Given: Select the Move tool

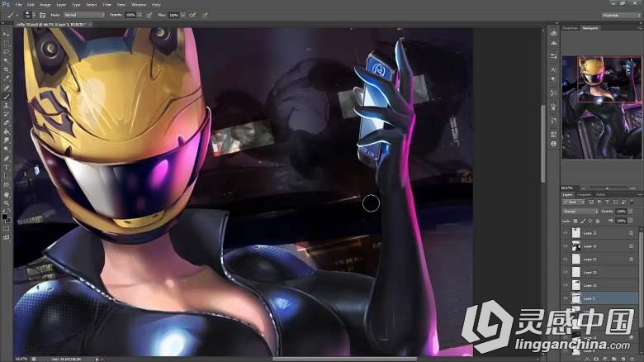Looking at the screenshot, I should 6,34.
